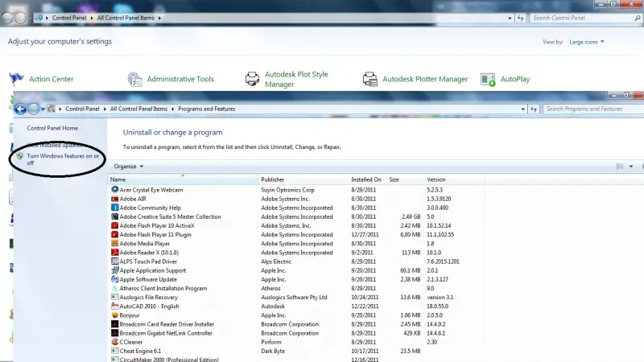Open the Organize dropdown menu
The width and height of the screenshot is (644, 362).
pos(129,167)
